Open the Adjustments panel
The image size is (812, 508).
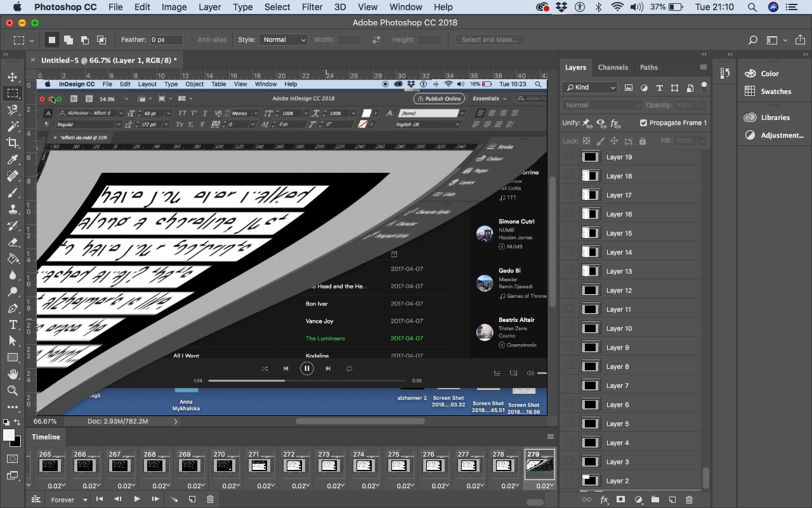pyautogui.click(x=774, y=135)
